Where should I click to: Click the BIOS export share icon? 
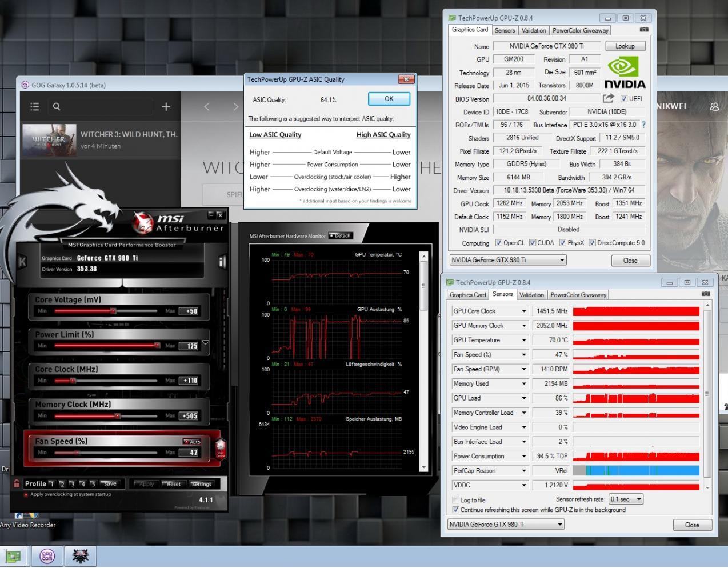pos(608,98)
